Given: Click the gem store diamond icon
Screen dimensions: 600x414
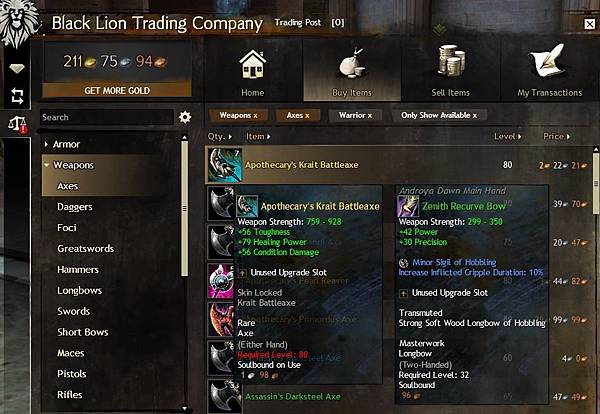Looking at the screenshot, I should pyautogui.click(x=17, y=68).
